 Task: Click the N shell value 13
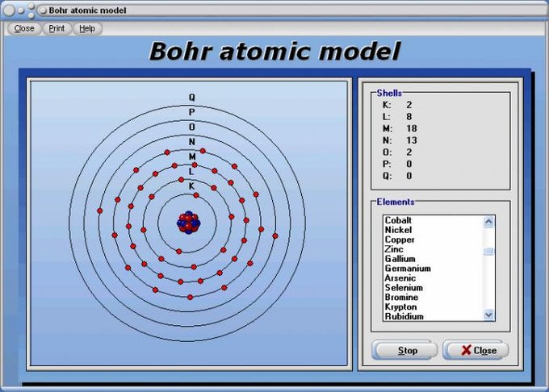(x=412, y=140)
